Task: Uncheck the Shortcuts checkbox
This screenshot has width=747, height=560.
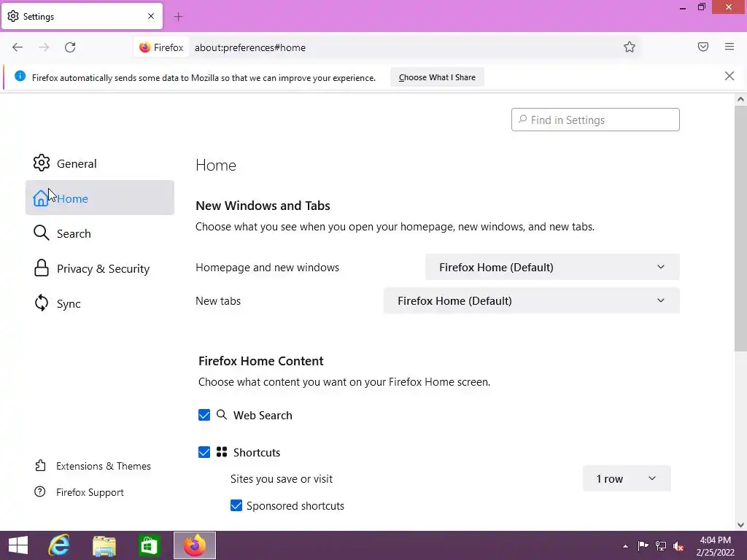Action: (x=204, y=452)
